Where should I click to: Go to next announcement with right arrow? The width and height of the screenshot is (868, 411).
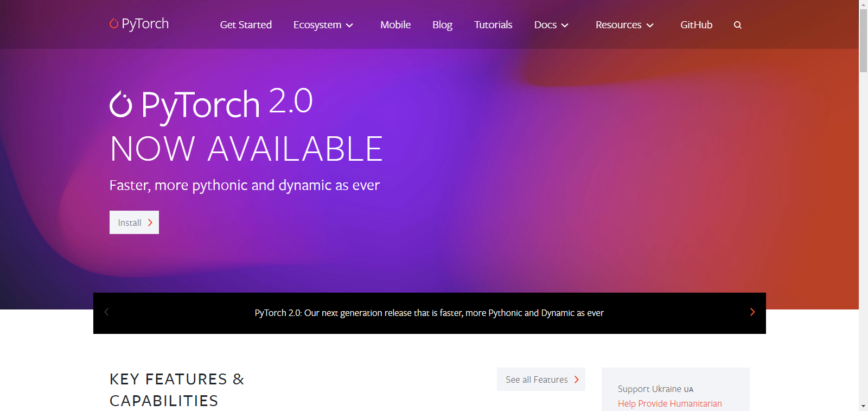click(x=752, y=312)
